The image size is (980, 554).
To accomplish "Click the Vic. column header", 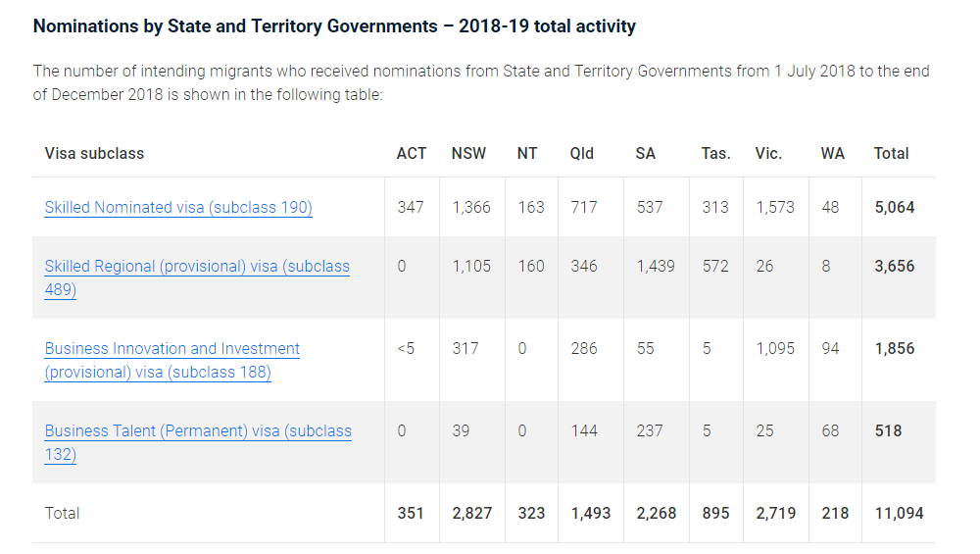I will (x=768, y=154).
